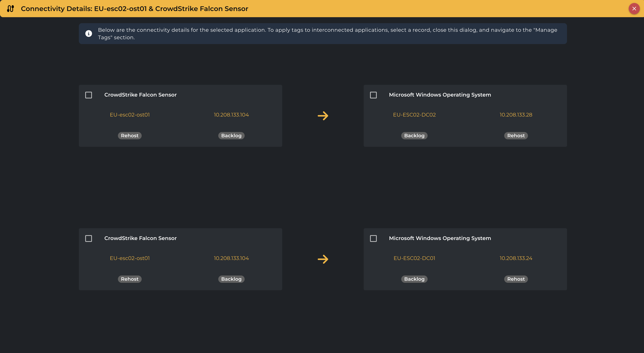
Task: Click the Backlog tag in the first CrowdStrike card
Action: (x=231, y=136)
